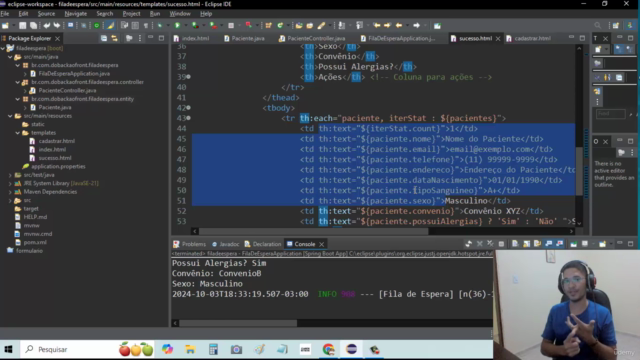Toggle Show Console When Standard Error Changes
Image resolution: width=640 pixels, height=360 pixels.
coord(559,244)
